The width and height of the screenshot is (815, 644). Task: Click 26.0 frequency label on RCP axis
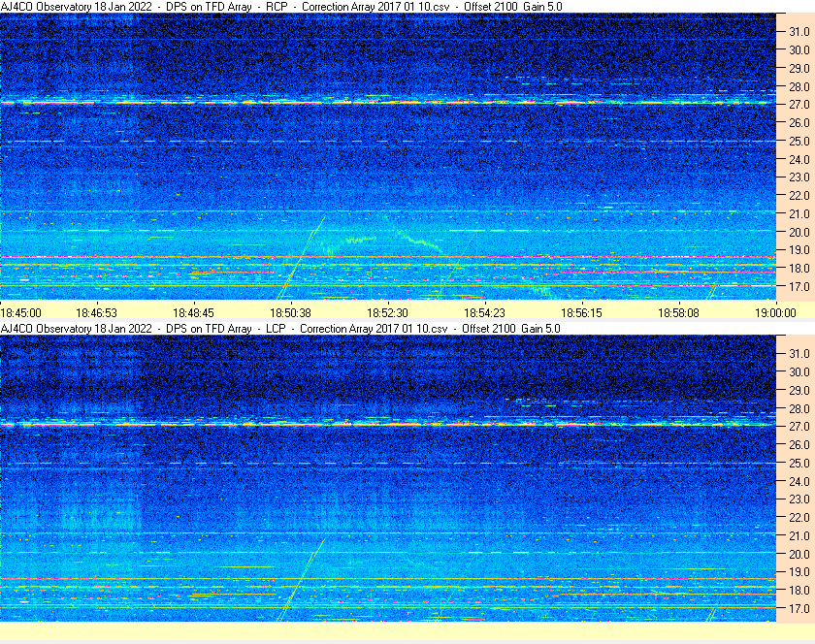click(799, 122)
